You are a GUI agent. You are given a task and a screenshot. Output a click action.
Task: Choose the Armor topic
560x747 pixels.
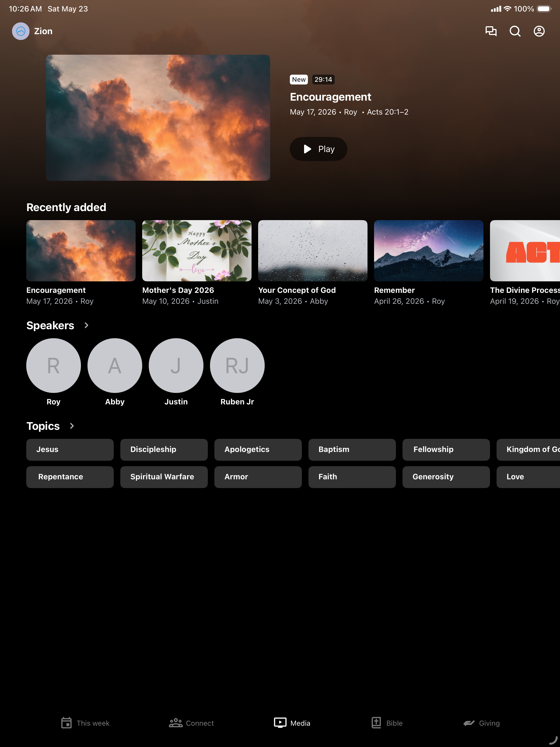pyautogui.click(x=258, y=477)
